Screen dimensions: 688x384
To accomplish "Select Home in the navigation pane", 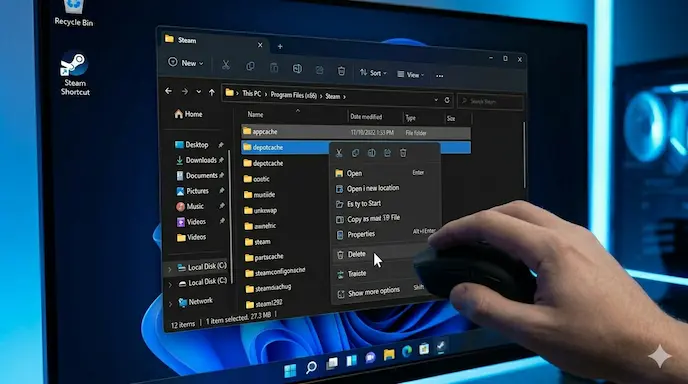I will pos(189,114).
